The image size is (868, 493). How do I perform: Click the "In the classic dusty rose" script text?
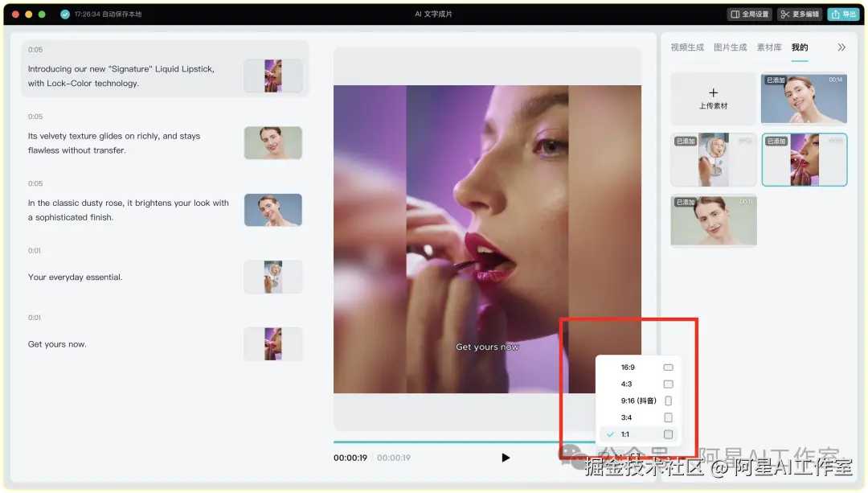[129, 210]
